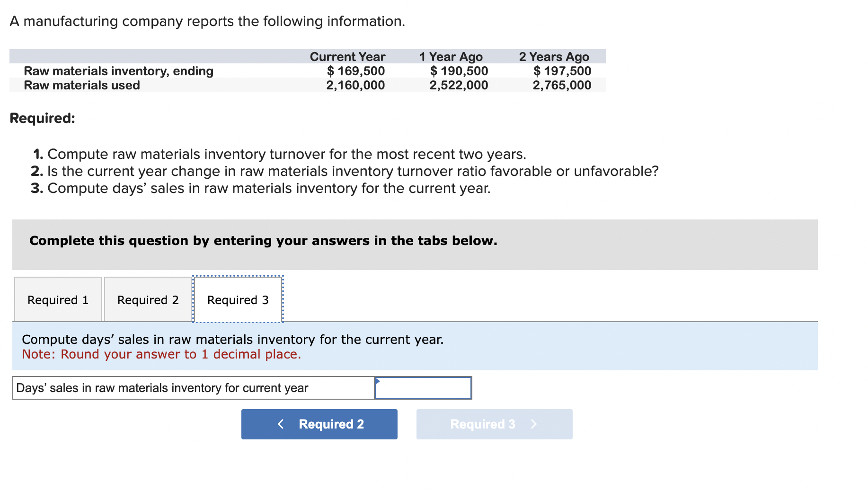Switch to the Required 1 tab
Viewport: 868px width, 490px height.
[x=58, y=300]
